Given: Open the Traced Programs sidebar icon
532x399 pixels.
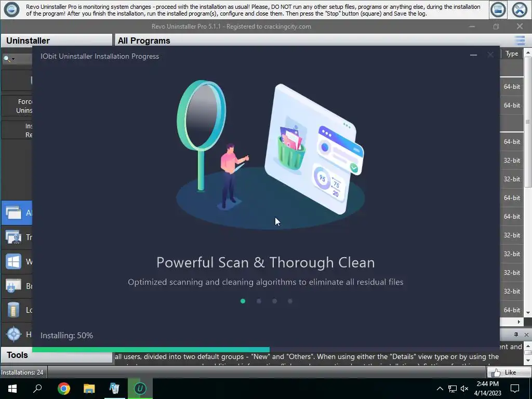Looking at the screenshot, I should pyautogui.click(x=14, y=237).
